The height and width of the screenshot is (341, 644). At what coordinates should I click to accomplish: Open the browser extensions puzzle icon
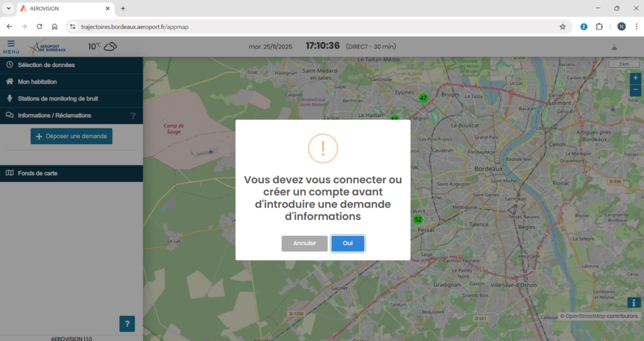pos(599,26)
